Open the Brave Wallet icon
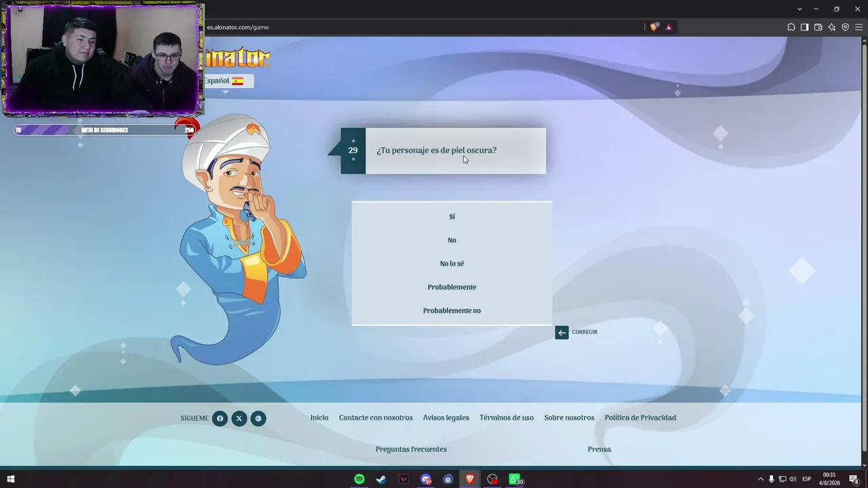The image size is (868, 488). click(x=818, y=27)
